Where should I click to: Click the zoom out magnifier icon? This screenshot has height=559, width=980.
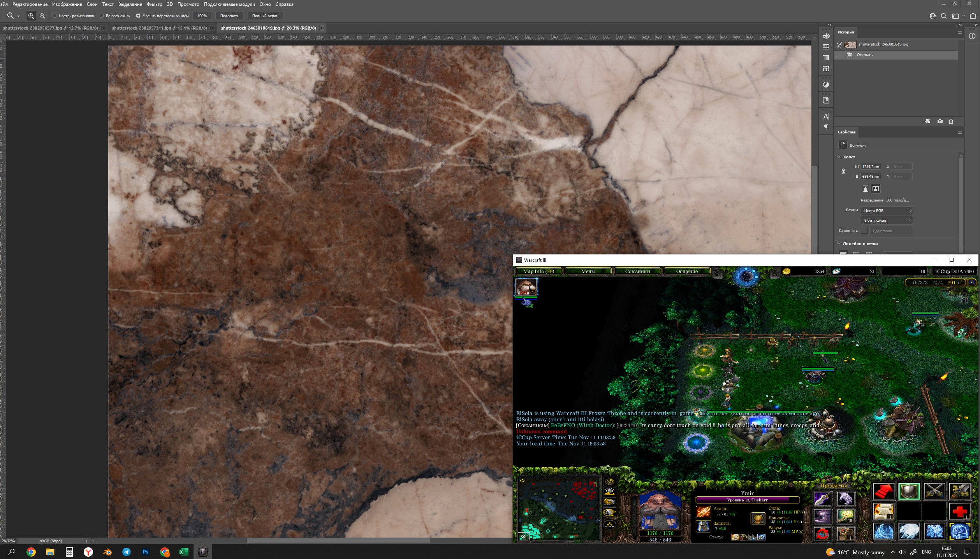tap(42, 16)
